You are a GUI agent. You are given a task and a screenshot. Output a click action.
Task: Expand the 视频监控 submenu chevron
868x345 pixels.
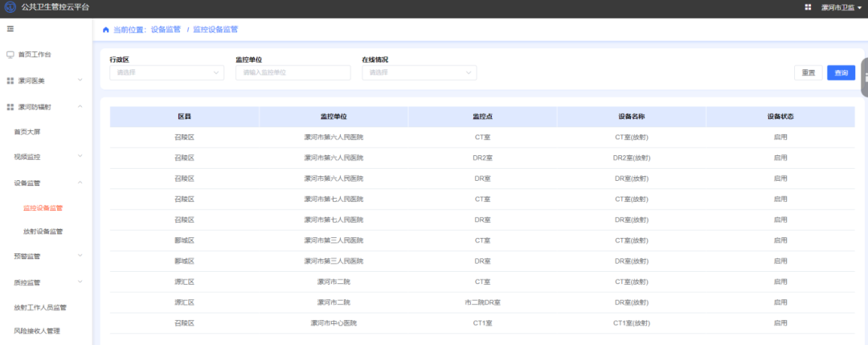click(80, 156)
